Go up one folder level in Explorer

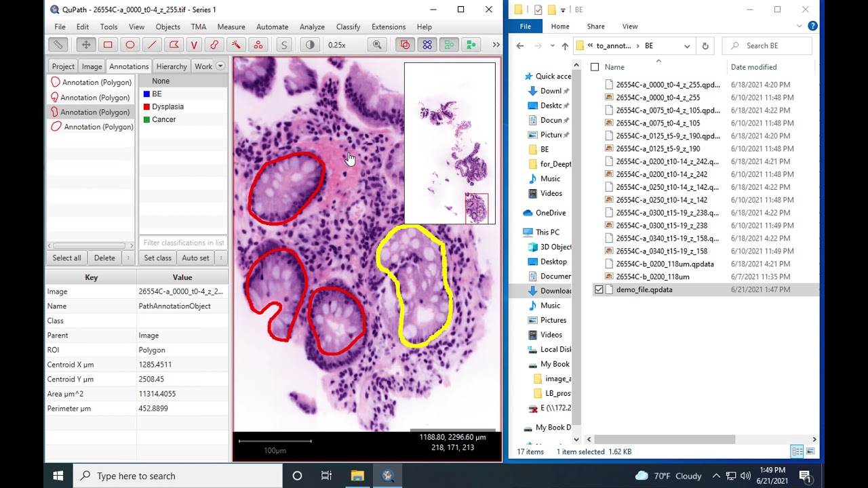(565, 46)
